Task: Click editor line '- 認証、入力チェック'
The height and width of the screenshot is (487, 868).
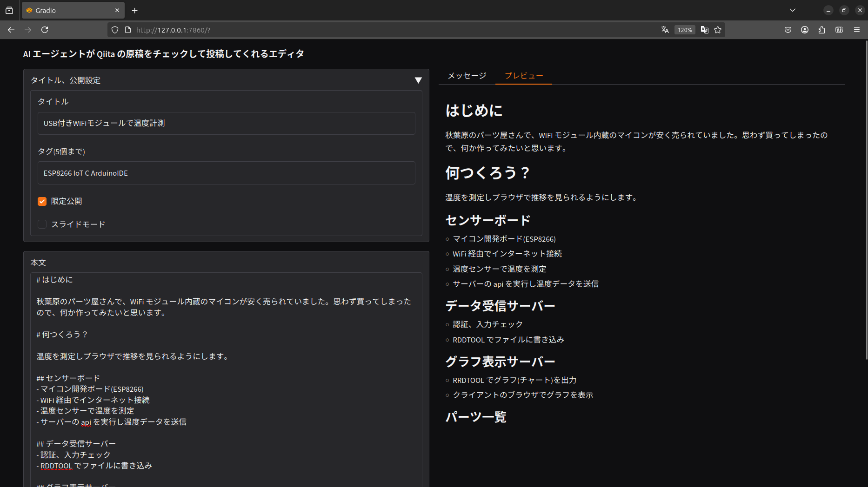Action: 73,455
